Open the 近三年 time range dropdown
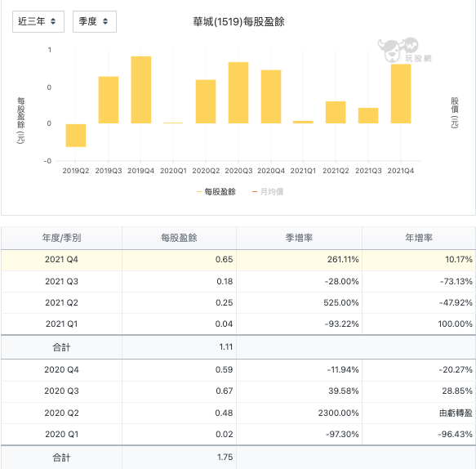Viewport: 476px width, 469px height. click(x=38, y=21)
